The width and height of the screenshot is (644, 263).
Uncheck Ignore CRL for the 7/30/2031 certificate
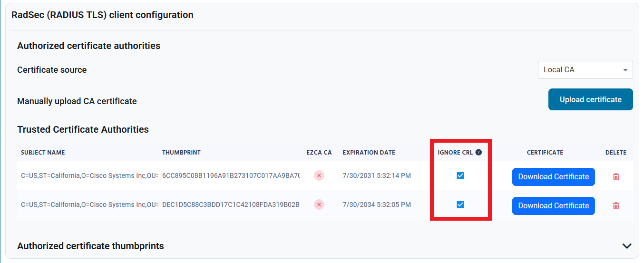coord(460,175)
